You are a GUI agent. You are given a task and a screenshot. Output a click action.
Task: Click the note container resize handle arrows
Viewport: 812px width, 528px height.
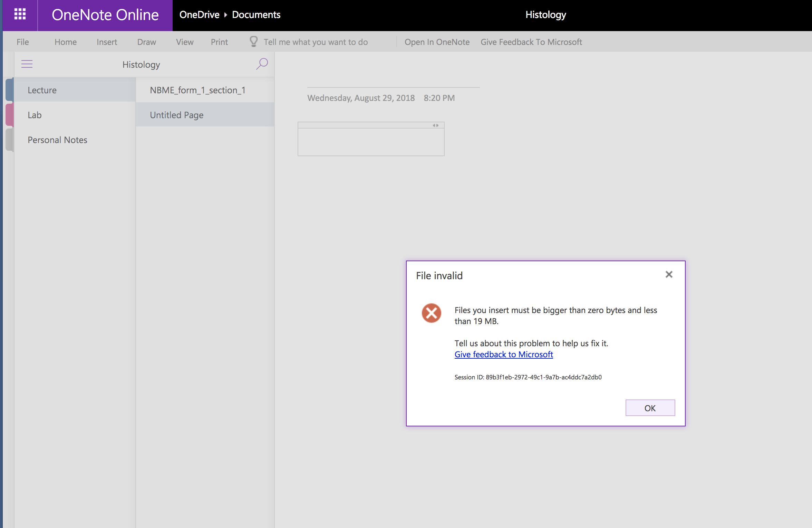click(x=436, y=125)
